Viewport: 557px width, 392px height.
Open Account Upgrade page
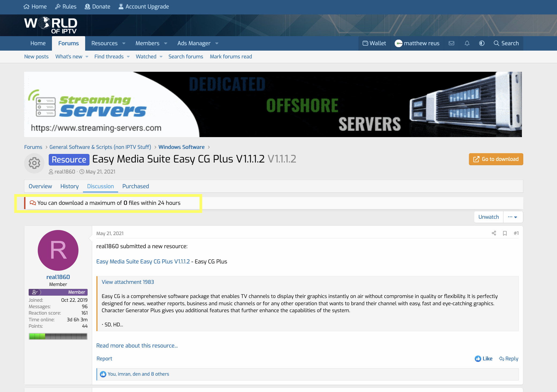[x=144, y=6]
